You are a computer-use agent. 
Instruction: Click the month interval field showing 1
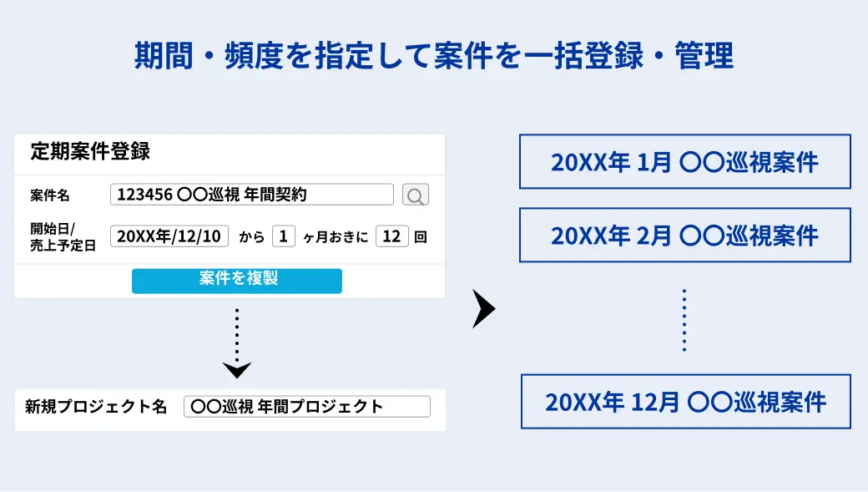(284, 236)
